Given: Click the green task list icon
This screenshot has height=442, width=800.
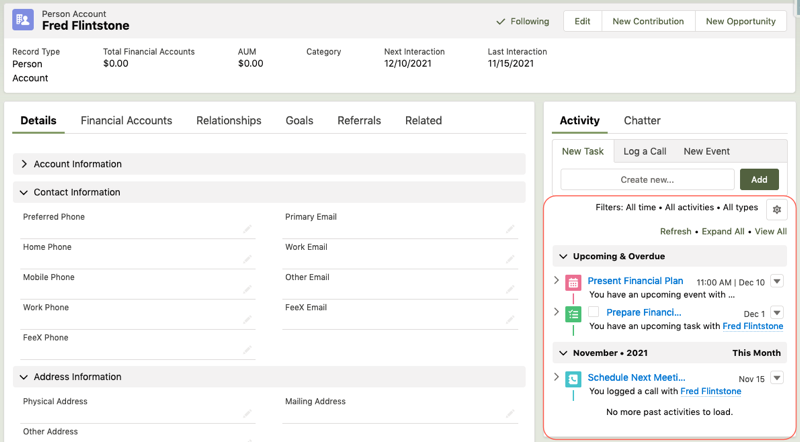Looking at the screenshot, I should coord(573,314).
